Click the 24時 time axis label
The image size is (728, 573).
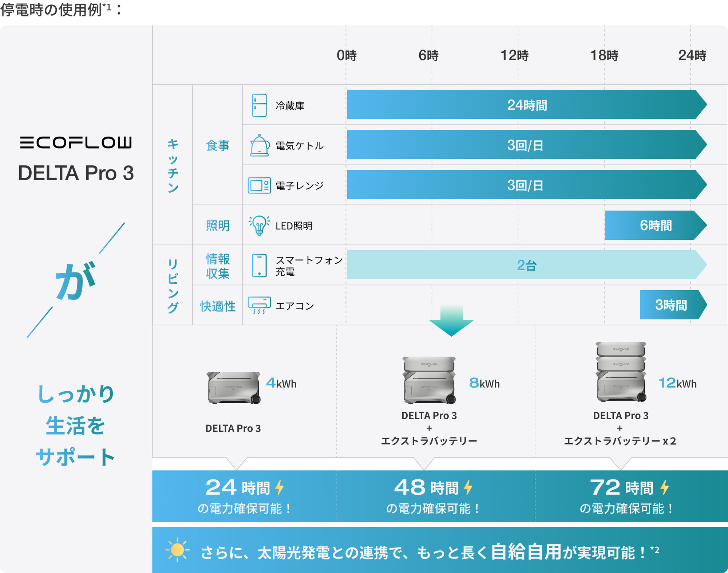pos(692,55)
